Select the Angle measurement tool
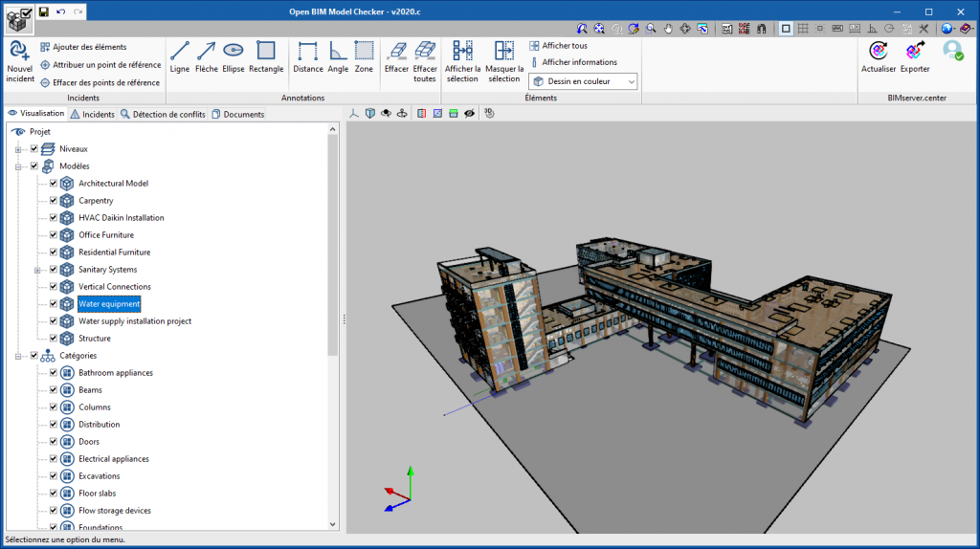Image resolution: width=980 pixels, height=549 pixels. [x=338, y=56]
